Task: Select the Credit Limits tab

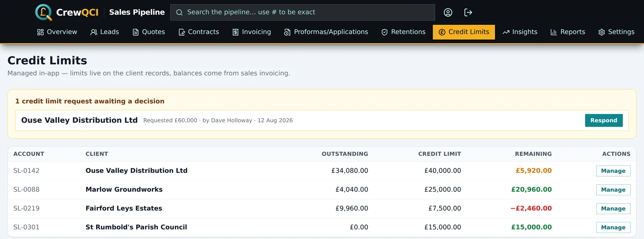Action: 464,32
